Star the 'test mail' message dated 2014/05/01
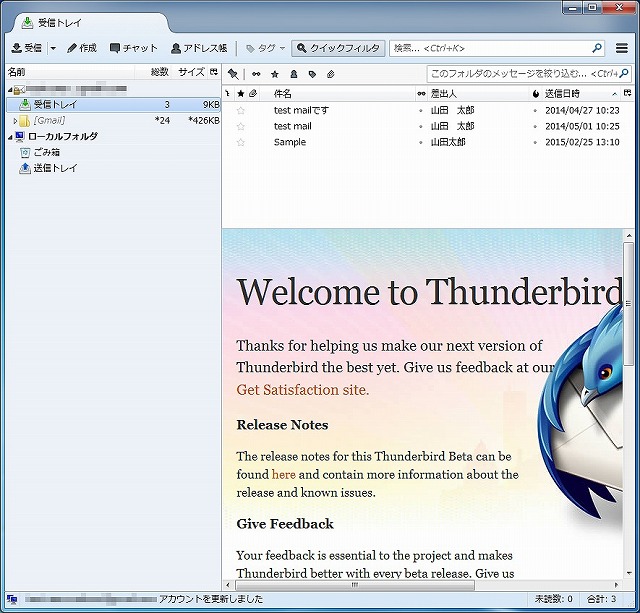Image resolution: width=640 pixels, height=613 pixels. click(241, 126)
